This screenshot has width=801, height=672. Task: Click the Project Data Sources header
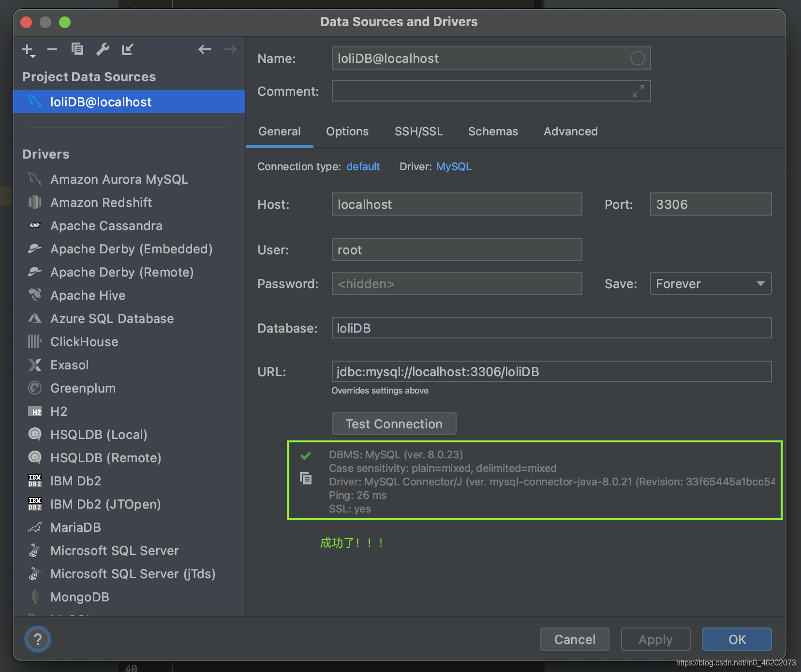pyautogui.click(x=89, y=77)
